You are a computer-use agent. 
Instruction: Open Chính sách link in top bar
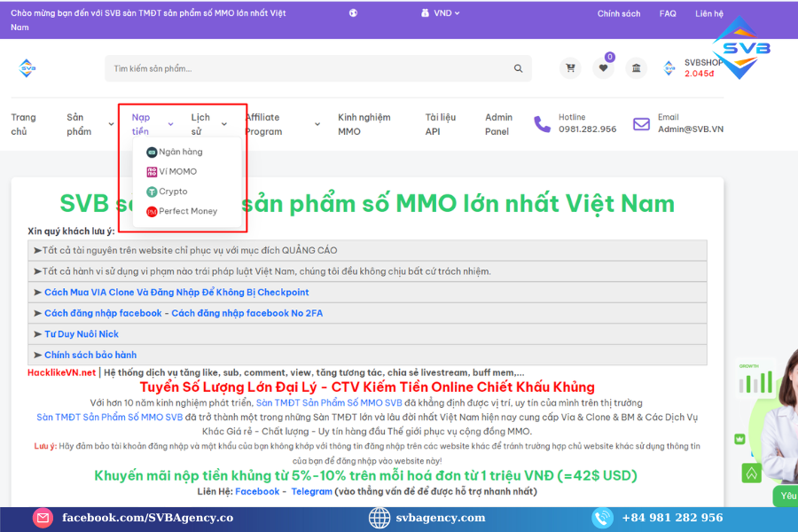point(619,14)
